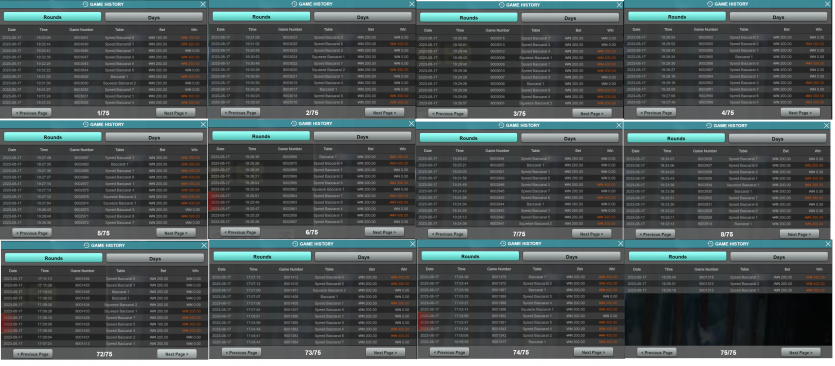Screen dimensions: 835x366
Task: Click the history clock icon in the 73/75 panel
Action: click(x=296, y=244)
